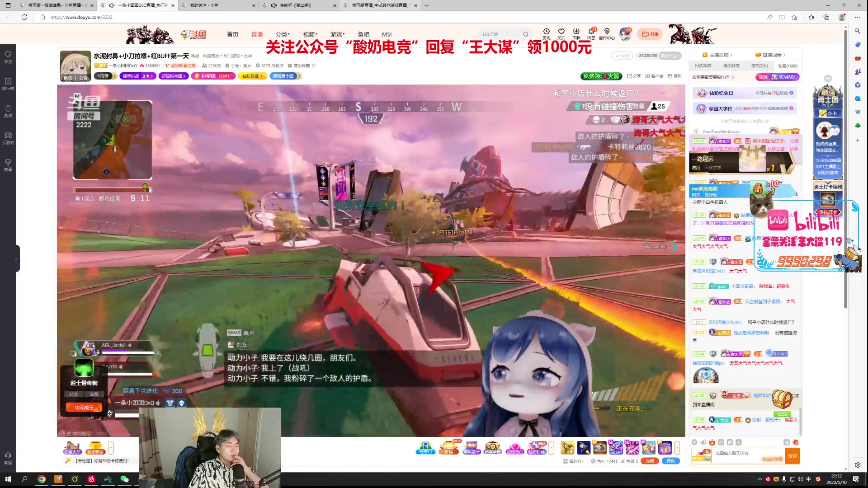The width and height of the screenshot is (868, 488).
Task: Expand the left sidebar handle
Action: (17, 258)
